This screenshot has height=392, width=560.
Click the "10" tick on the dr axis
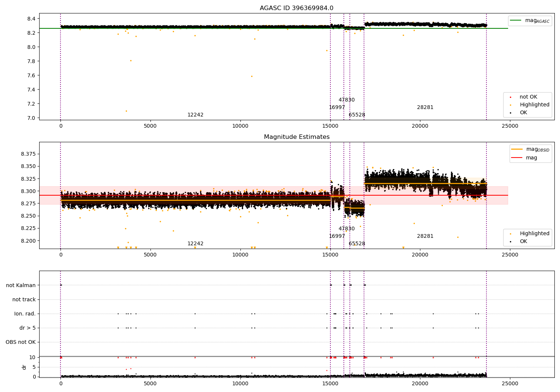pyautogui.click(x=32, y=357)
